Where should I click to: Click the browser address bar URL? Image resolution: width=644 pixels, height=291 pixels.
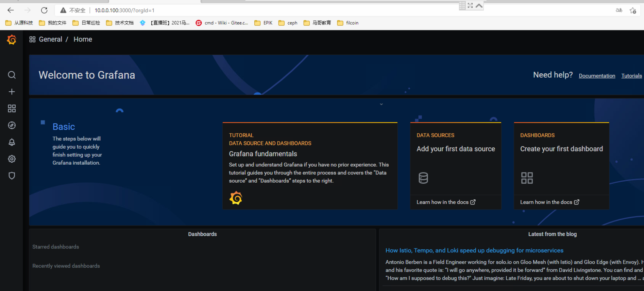pos(124,10)
